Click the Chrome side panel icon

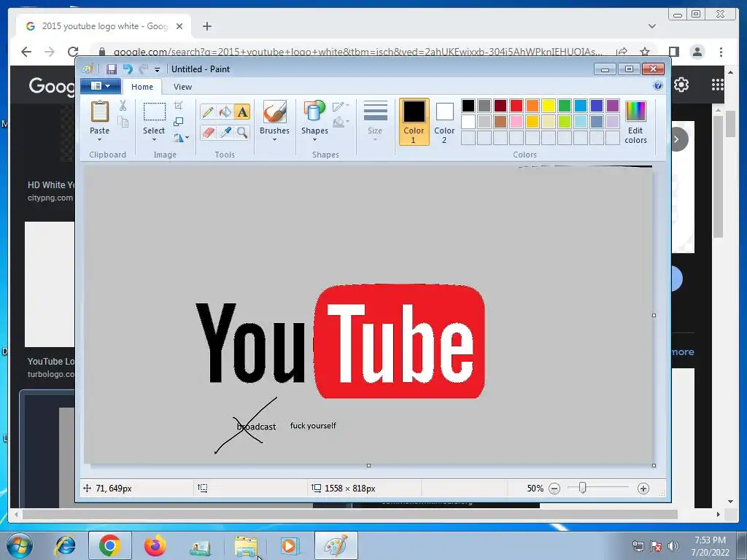click(x=673, y=52)
